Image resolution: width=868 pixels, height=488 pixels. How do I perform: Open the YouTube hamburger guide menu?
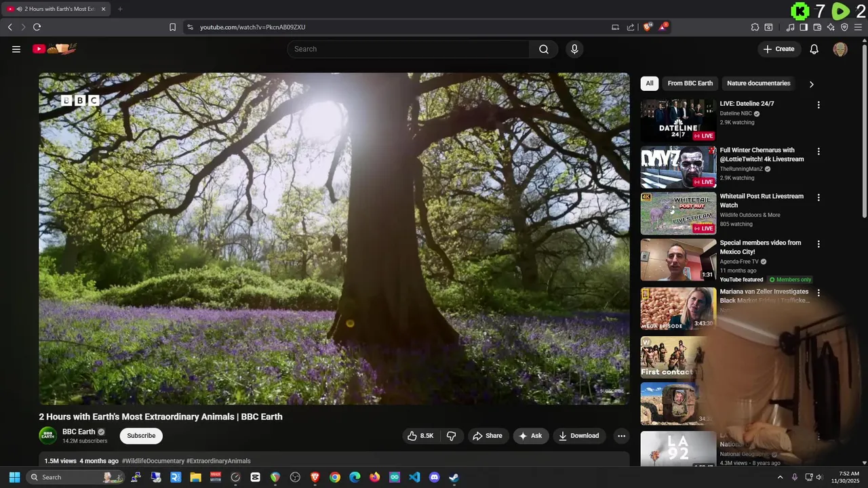tap(16, 49)
